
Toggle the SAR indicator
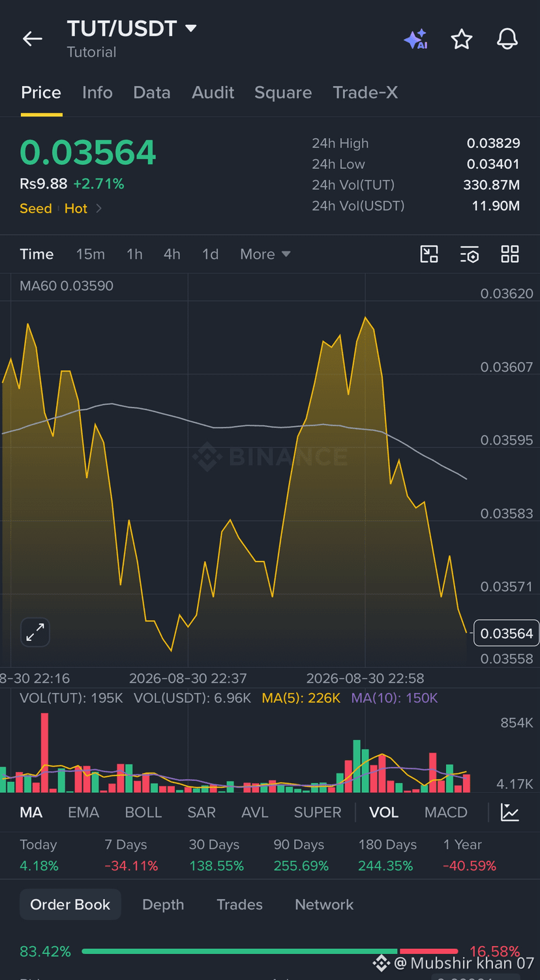202,812
